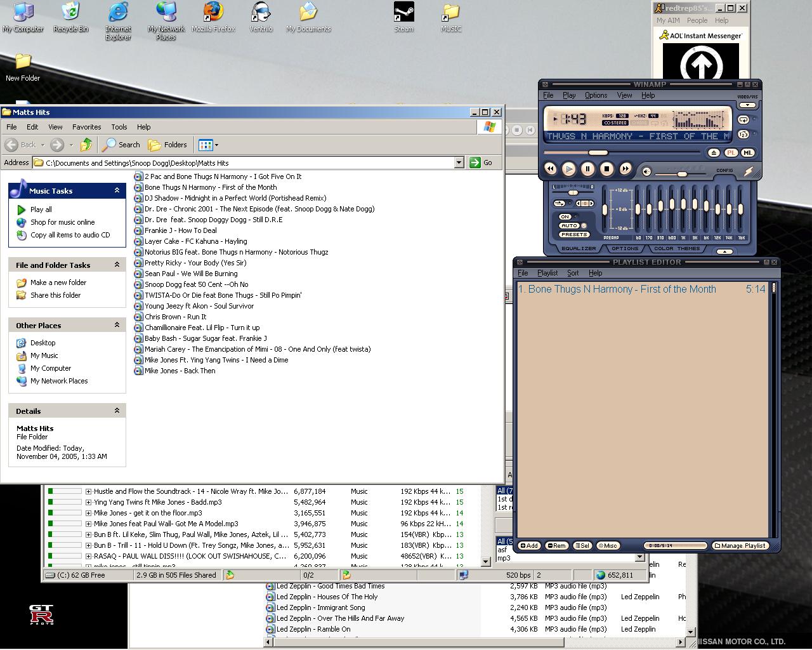Open Winamp Play menu
This screenshot has height=650, width=812.
(569, 95)
